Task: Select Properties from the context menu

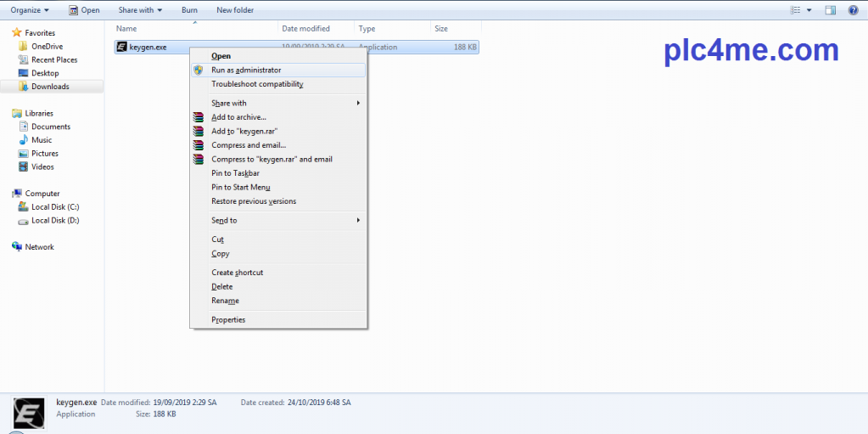Action: click(228, 320)
